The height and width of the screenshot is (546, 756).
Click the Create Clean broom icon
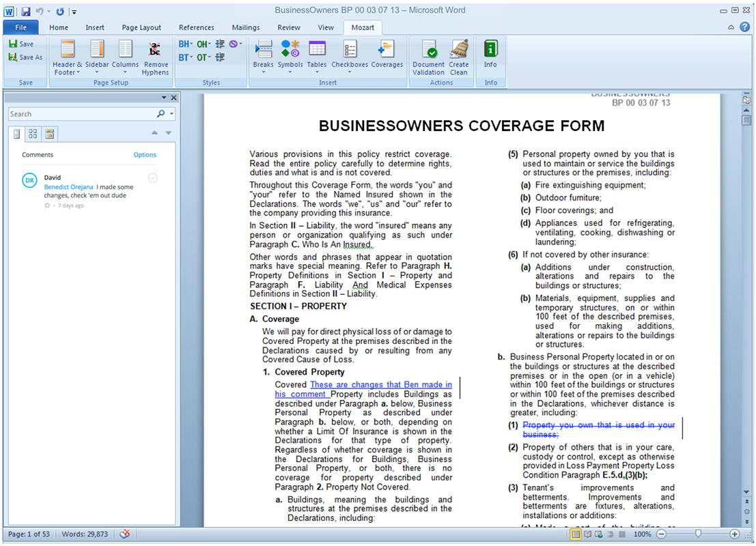(459, 50)
